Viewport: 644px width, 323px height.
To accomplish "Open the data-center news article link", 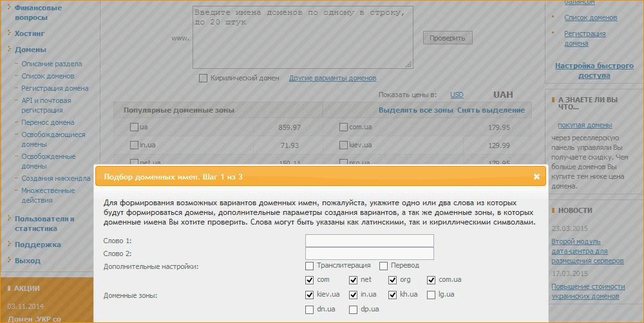I will coord(587,252).
